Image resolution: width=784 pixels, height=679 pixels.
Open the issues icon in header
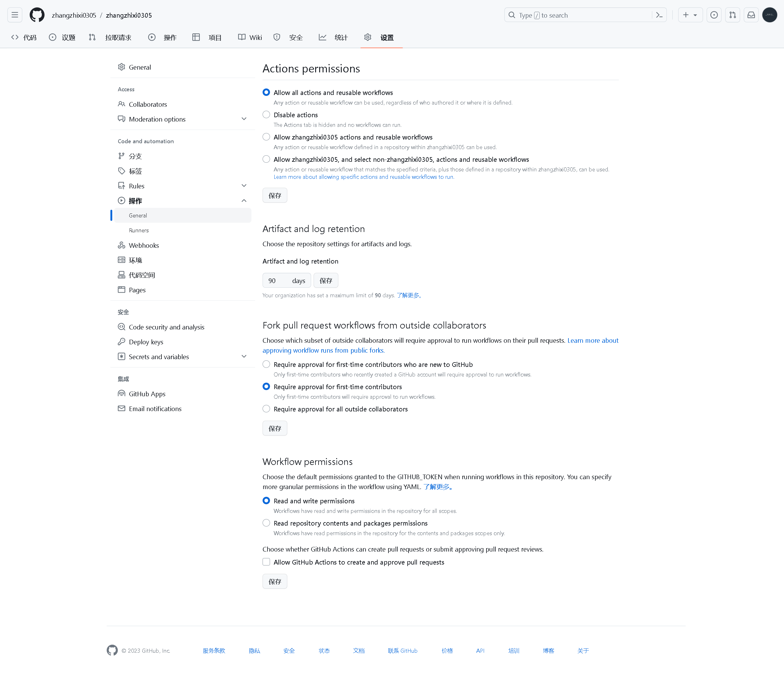(714, 15)
